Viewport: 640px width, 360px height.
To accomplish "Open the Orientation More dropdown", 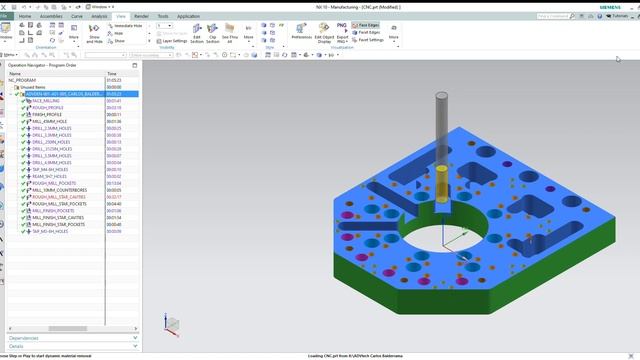I will click(74, 32).
